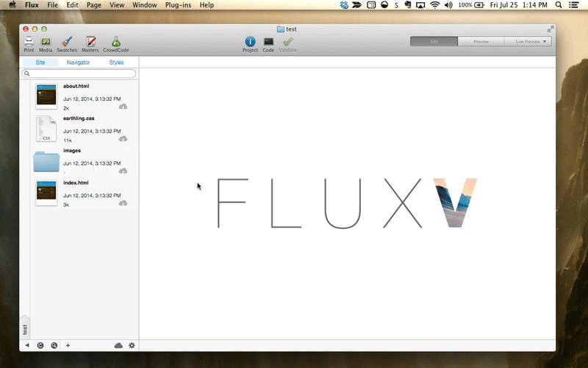Image resolution: width=588 pixels, height=368 pixels.
Task: Open the Media browser
Action: (46, 43)
